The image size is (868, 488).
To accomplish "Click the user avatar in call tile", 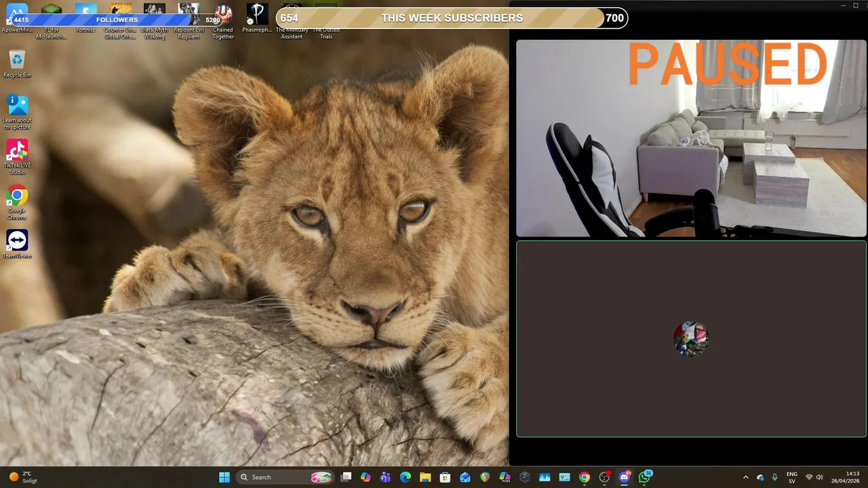I will pos(691,339).
